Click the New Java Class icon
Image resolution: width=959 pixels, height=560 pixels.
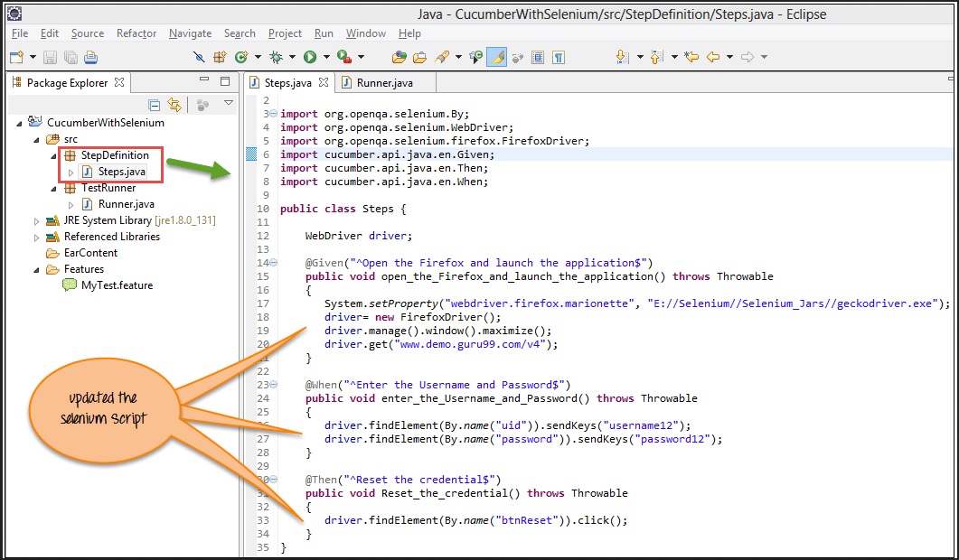(x=241, y=58)
